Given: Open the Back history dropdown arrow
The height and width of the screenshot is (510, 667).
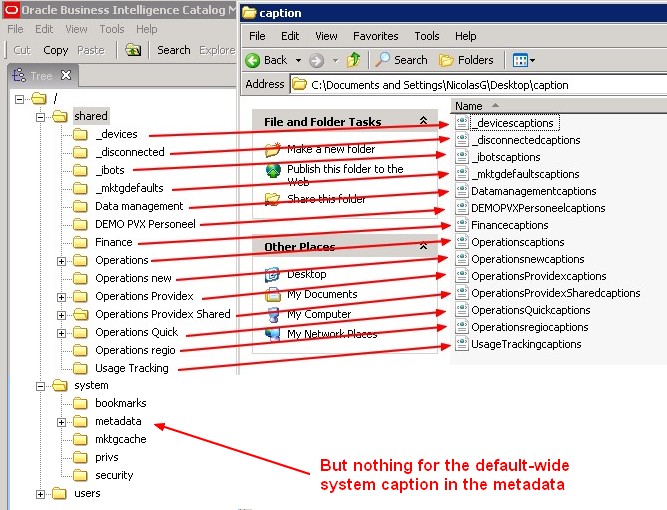Looking at the screenshot, I should pos(299,60).
